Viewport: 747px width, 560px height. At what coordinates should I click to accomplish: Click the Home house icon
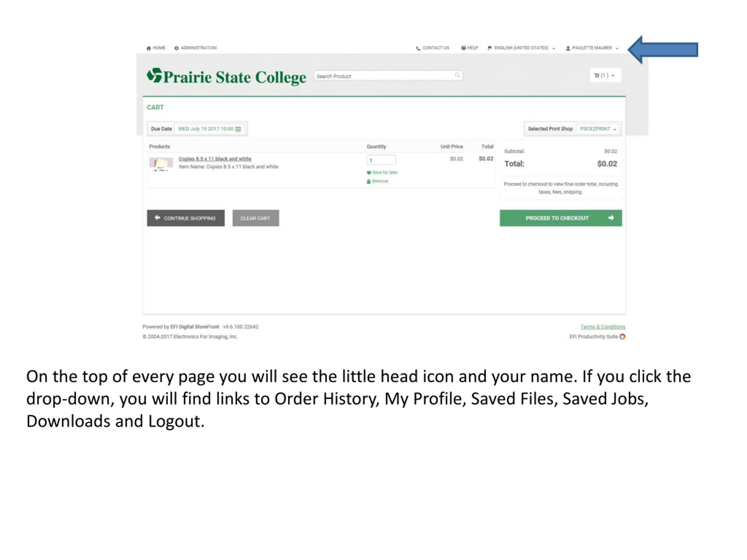coord(149,48)
